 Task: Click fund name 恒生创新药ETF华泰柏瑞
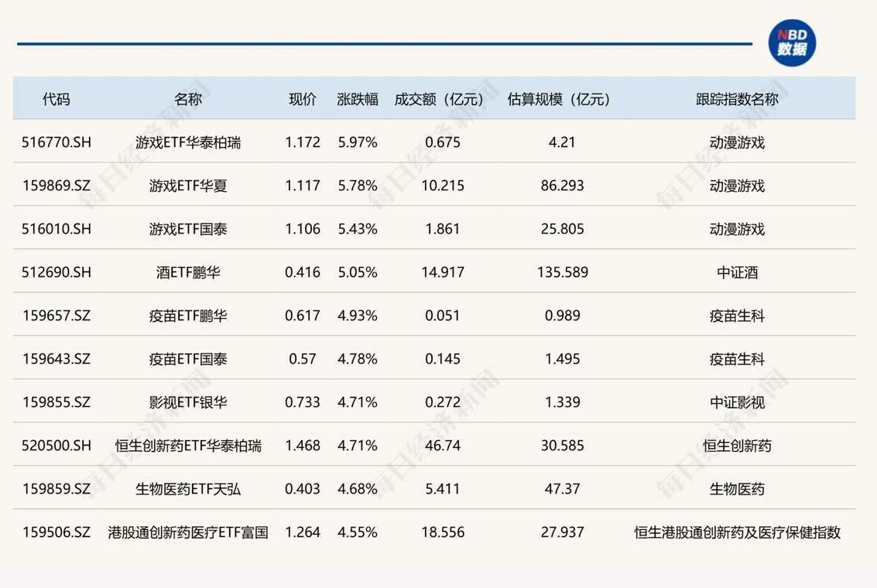click(188, 446)
